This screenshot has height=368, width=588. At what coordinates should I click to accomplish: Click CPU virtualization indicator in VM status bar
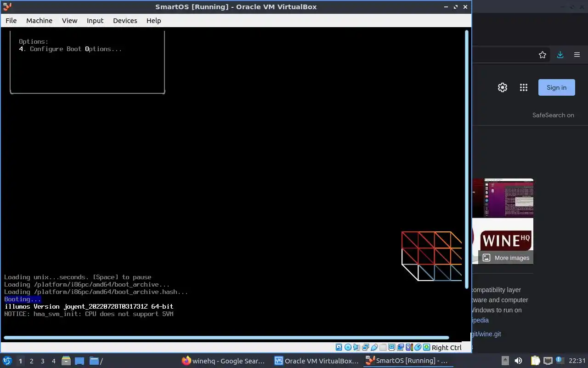(409, 347)
